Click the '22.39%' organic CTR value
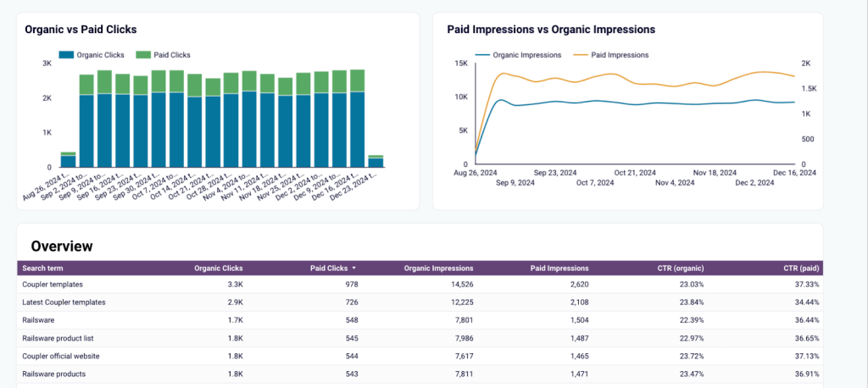868x388 pixels. [x=693, y=320]
